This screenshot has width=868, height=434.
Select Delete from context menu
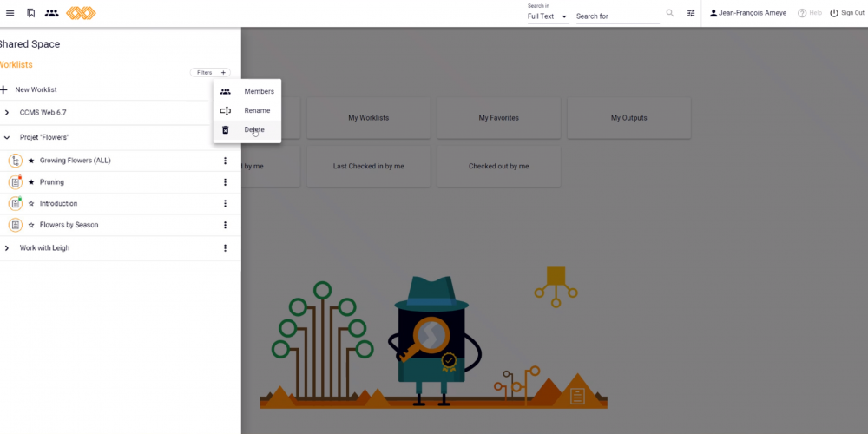click(x=247, y=129)
